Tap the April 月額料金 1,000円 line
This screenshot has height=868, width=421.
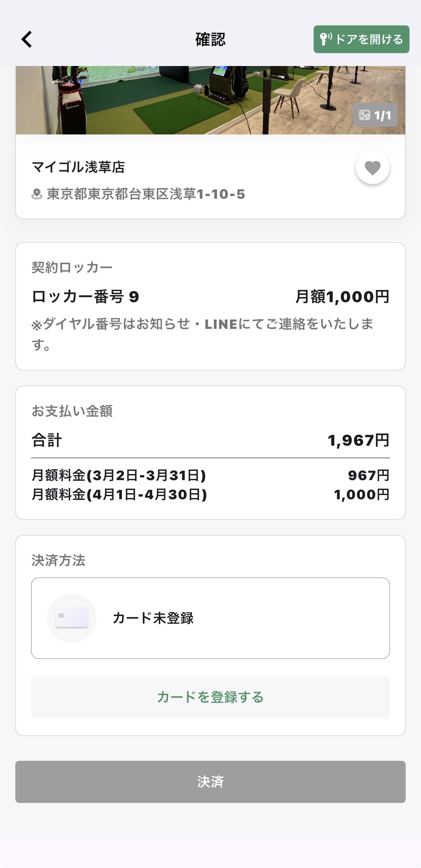(210, 495)
